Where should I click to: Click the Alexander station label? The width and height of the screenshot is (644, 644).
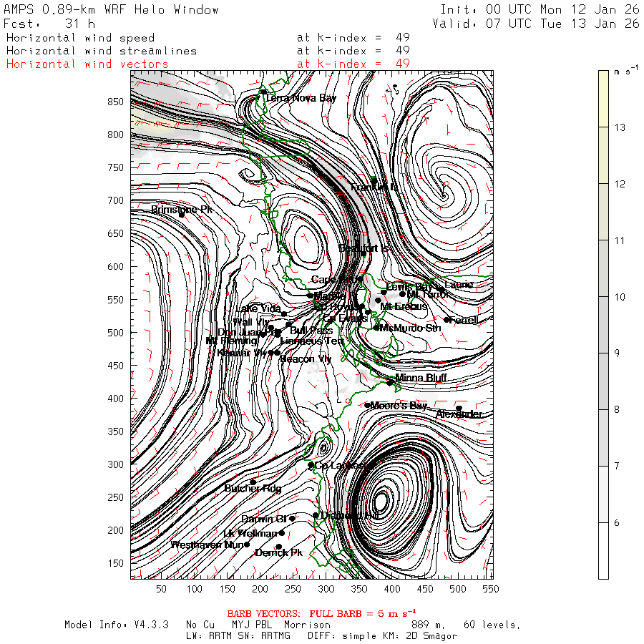pos(459,414)
